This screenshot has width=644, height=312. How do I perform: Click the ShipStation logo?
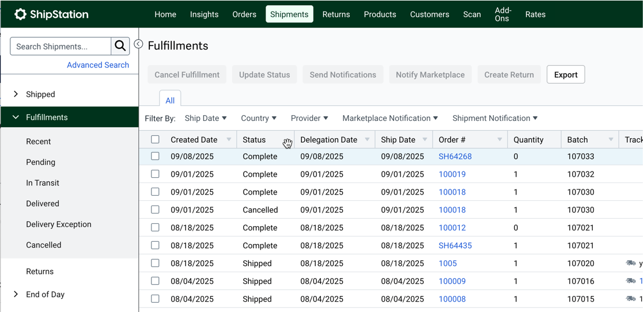coord(51,14)
